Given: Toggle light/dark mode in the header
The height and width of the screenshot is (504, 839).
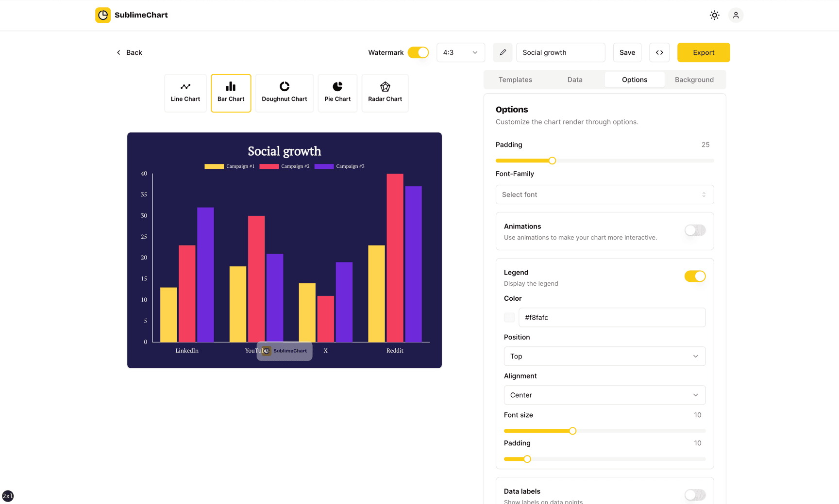Looking at the screenshot, I should pos(714,15).
